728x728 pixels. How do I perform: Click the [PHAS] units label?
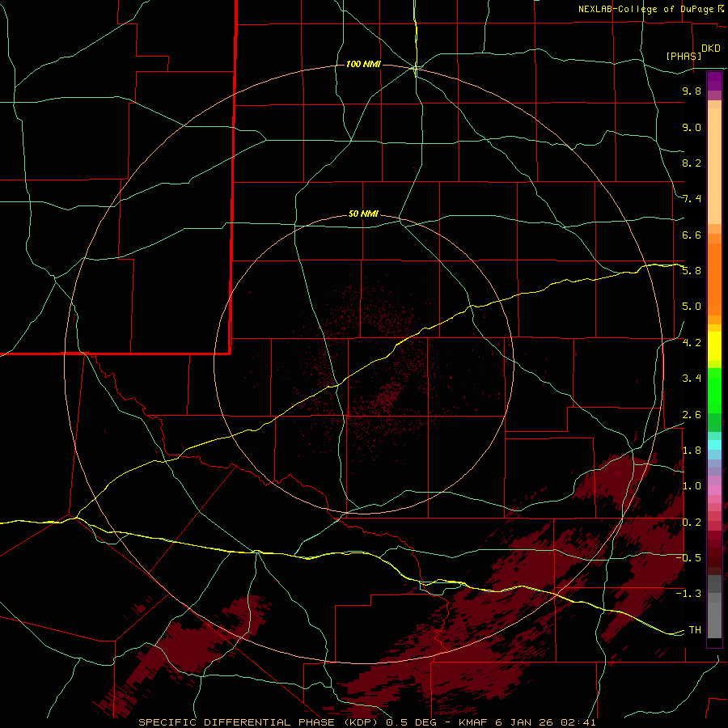coord(684,56)
